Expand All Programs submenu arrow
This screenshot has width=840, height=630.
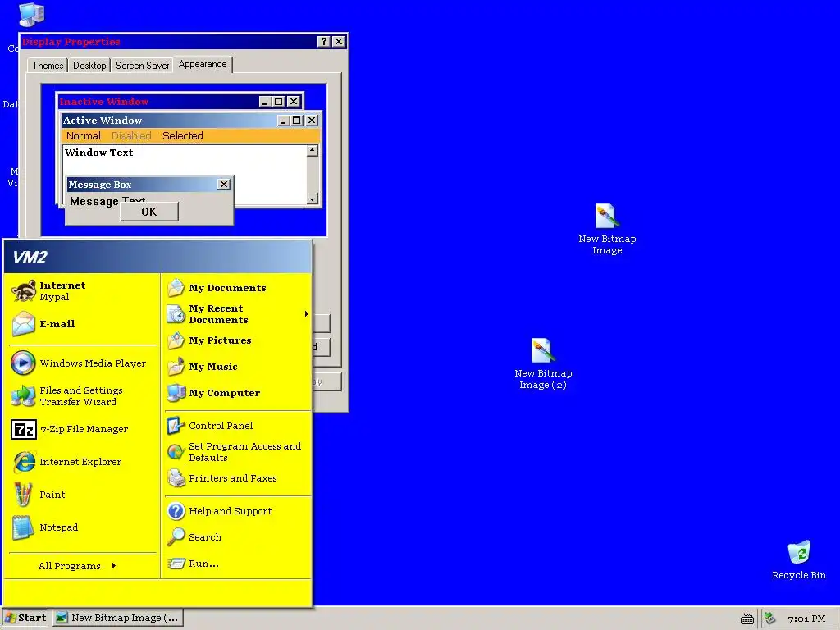tap(113, 566)
